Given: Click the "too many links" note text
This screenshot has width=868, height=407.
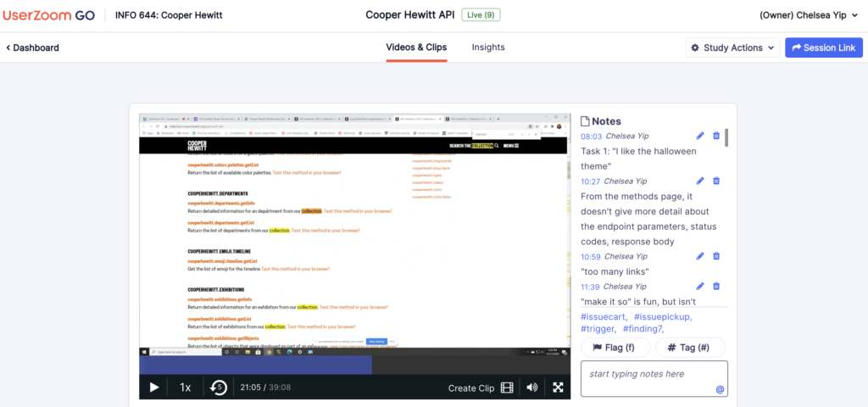Looking at the screenshot, I should 615,271.
